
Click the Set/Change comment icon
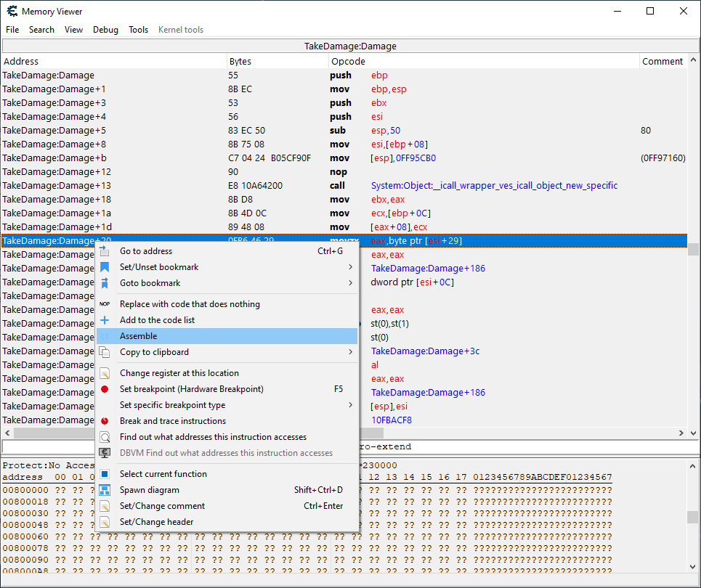tap(105, 506)
